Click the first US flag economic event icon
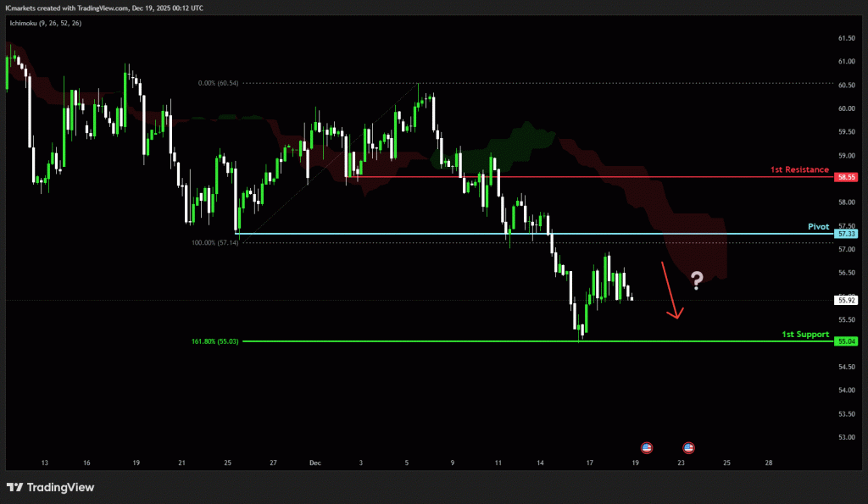The width and height of the screenshot is (868, 504). 646,446
